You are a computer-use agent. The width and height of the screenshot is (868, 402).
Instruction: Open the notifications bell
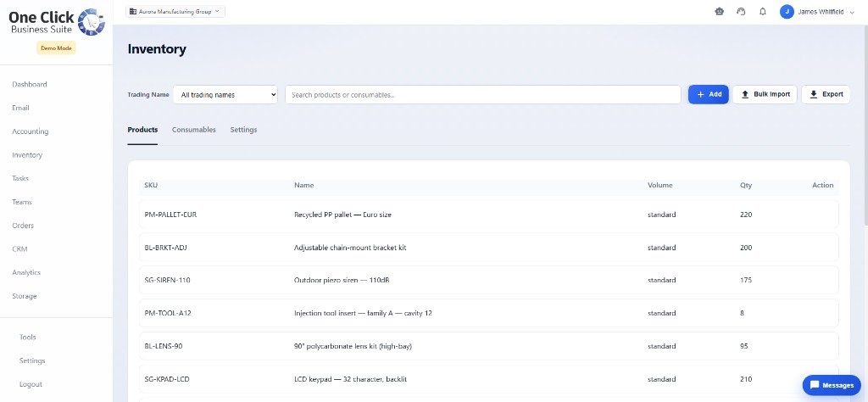pyautogui.click(x=763, y=11)
